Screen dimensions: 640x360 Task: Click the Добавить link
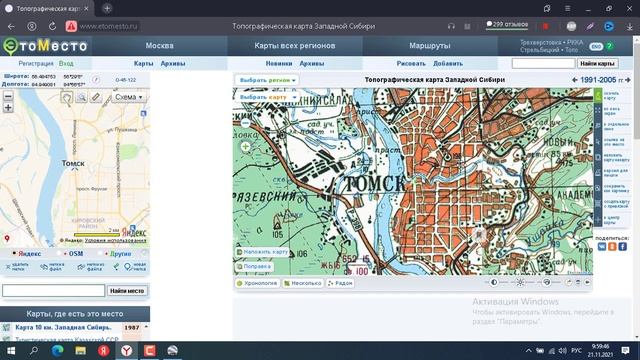point(448,64)
